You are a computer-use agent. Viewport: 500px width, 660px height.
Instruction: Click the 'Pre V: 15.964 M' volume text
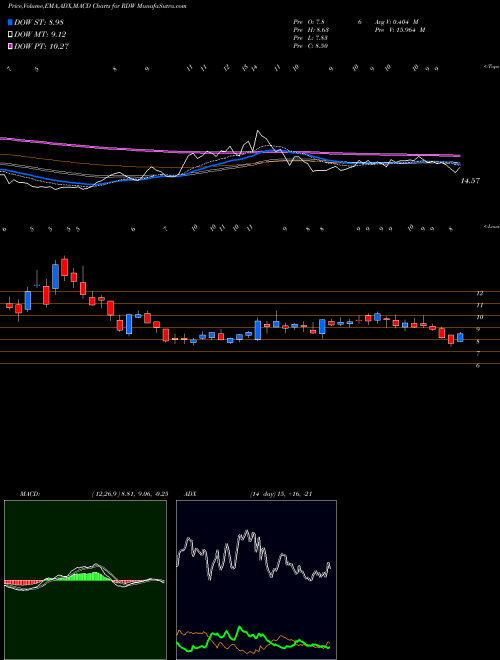pos(400,30)
